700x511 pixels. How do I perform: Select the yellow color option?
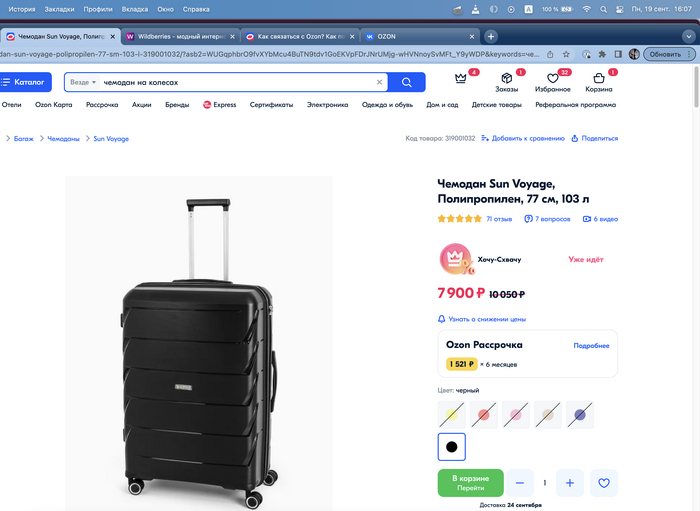[x=451, y=415]
